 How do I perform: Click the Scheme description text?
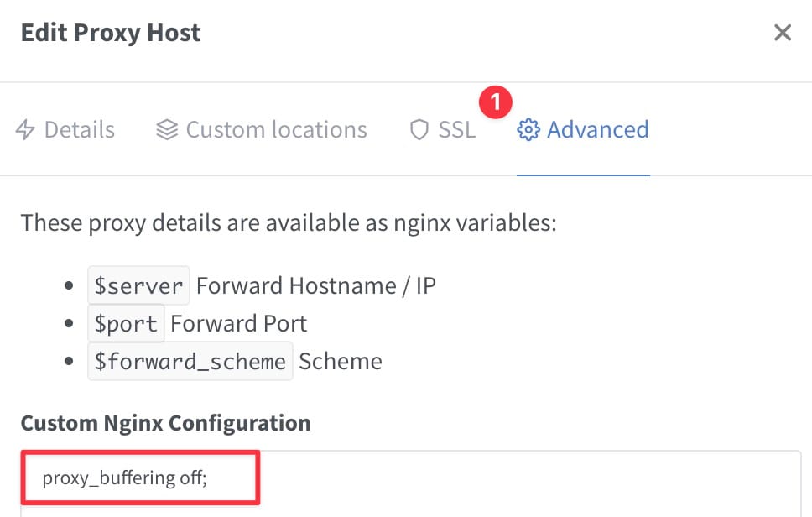341,361
